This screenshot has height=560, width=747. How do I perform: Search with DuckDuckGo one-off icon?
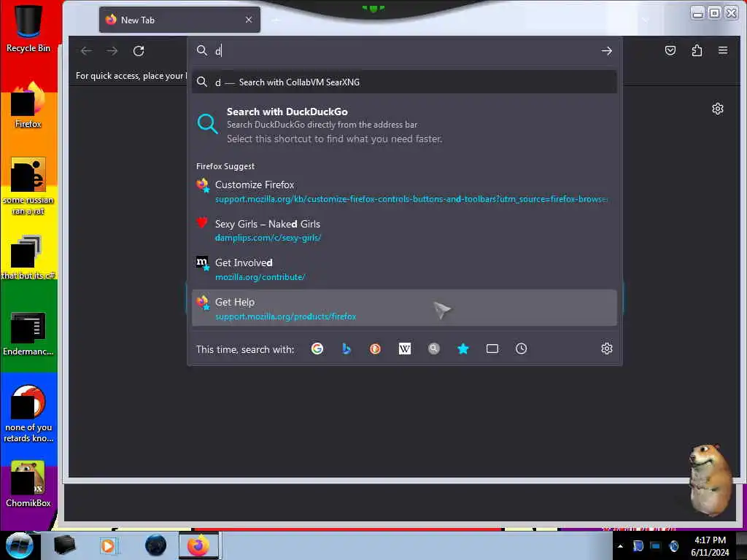[x=376, y=349]
